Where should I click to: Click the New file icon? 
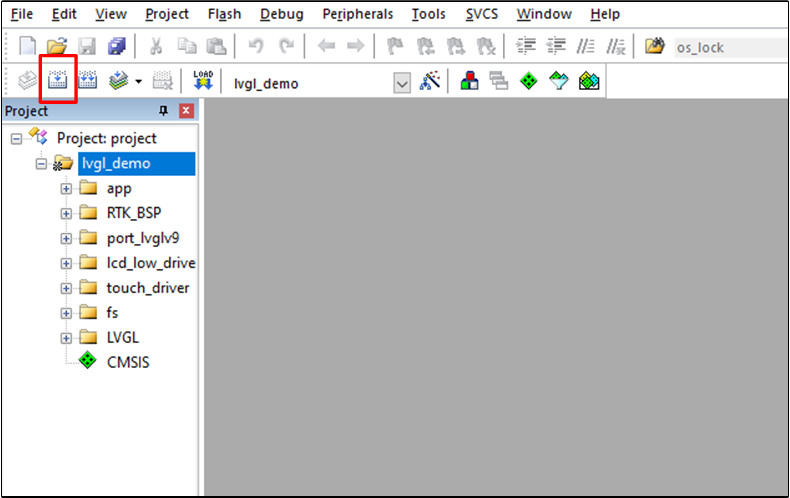click(x=27, y=46)
